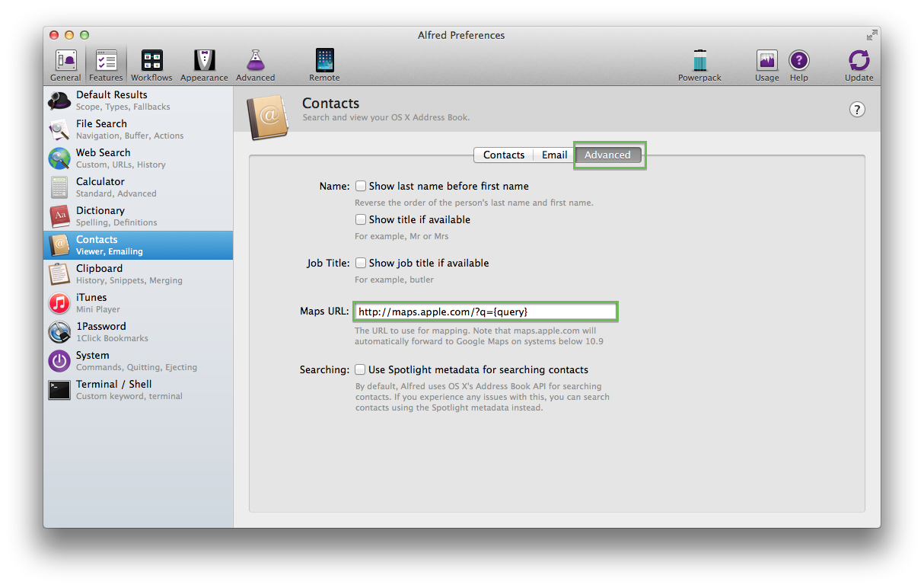Enable Show job title if available
This screenshot has width=924, height=588.
pos(361,263)
